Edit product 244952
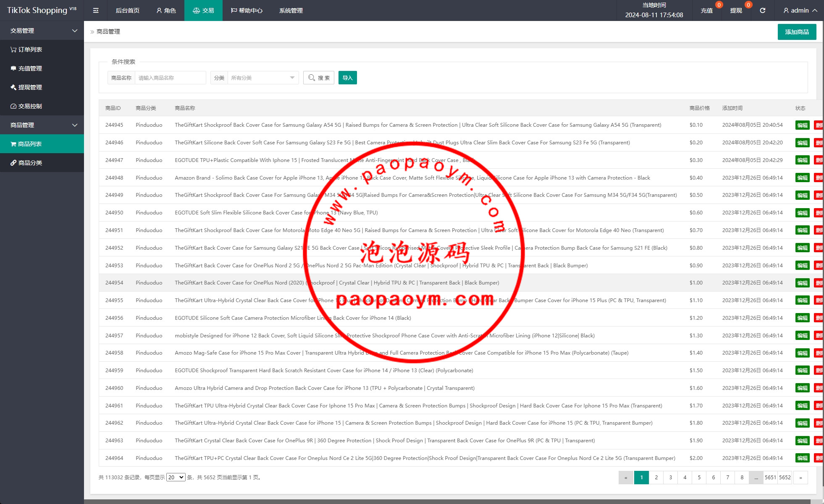824x504 pixels. click(x=802, y=248)
